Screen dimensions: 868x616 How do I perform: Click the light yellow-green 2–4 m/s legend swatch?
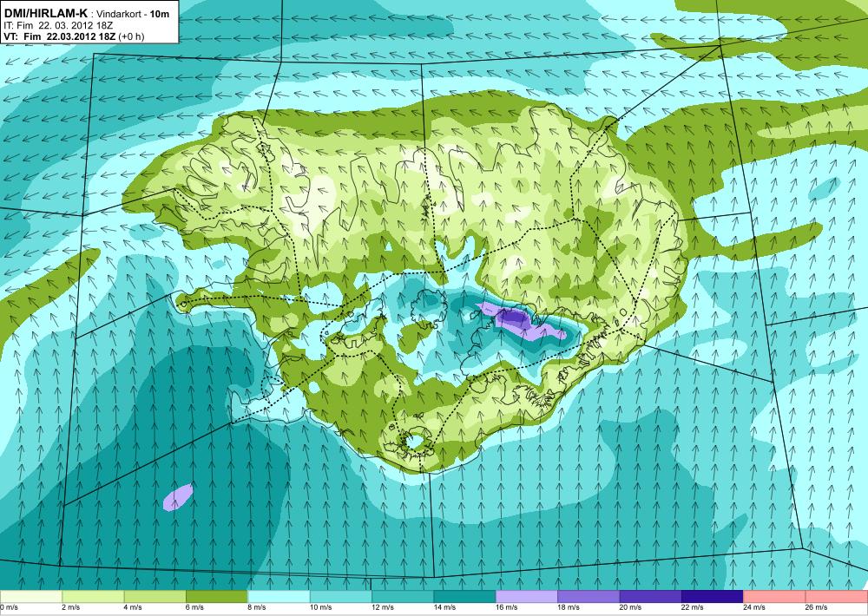(93, 597)
